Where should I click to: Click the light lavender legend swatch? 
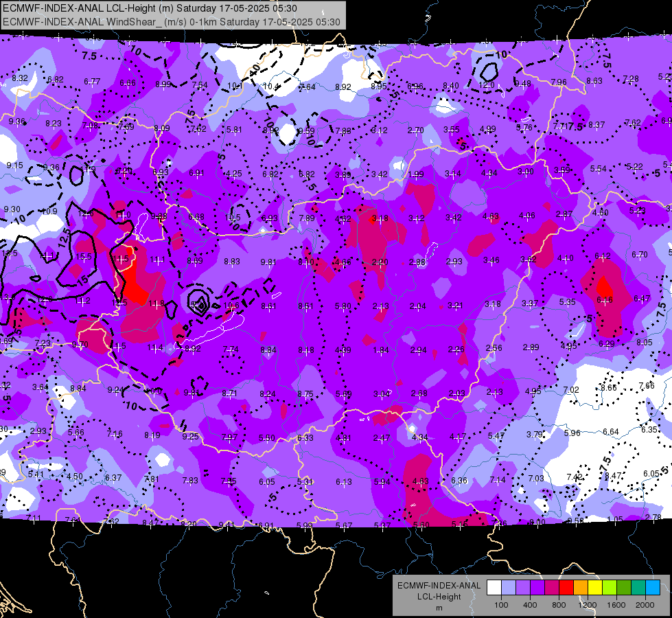click(509, 588)
